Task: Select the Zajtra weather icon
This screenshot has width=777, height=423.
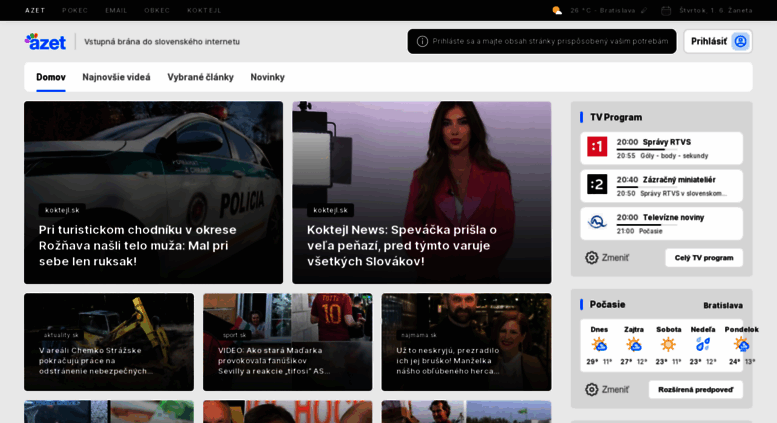Action: pos(634,344)
